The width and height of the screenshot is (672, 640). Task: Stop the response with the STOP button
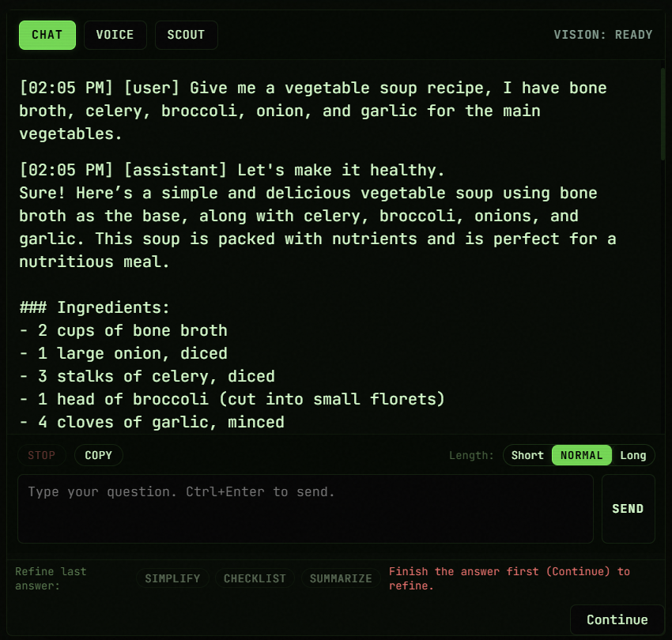[42, 455]
